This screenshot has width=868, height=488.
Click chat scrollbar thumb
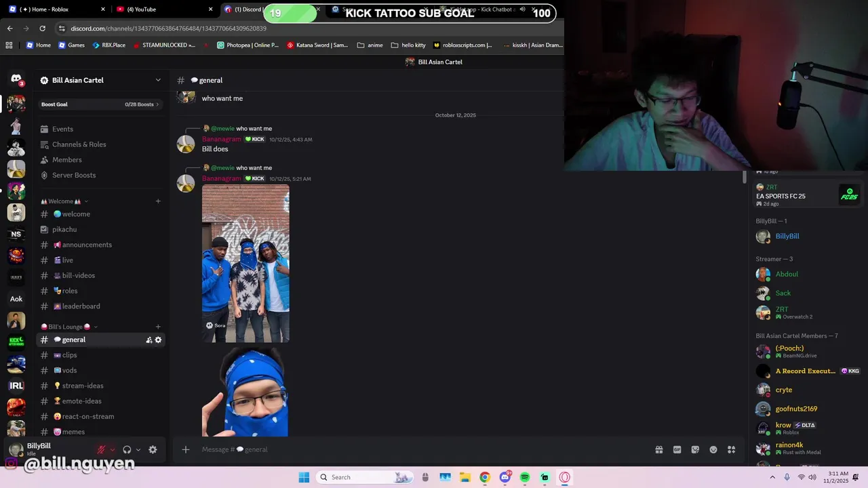click(x=744, y=177)
